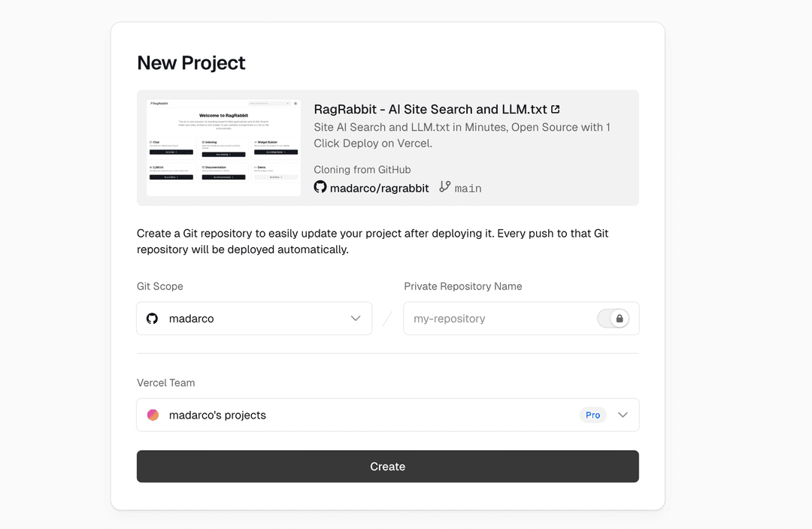Click the gradient team avatar for madarco's projects

(153, 415)
